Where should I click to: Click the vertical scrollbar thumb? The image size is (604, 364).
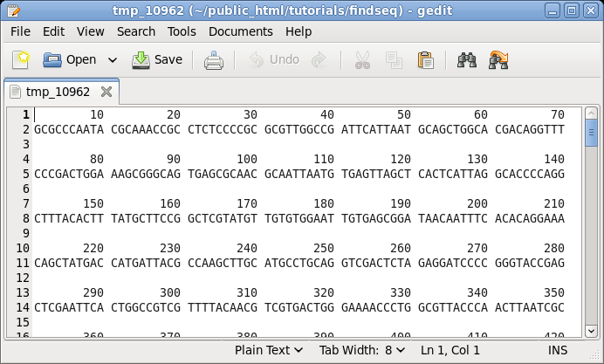591,133
